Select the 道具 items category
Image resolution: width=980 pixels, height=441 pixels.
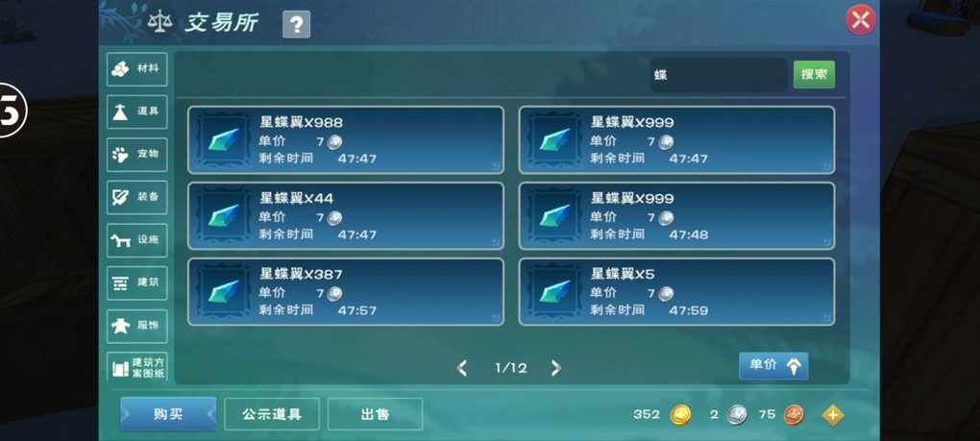136,111
